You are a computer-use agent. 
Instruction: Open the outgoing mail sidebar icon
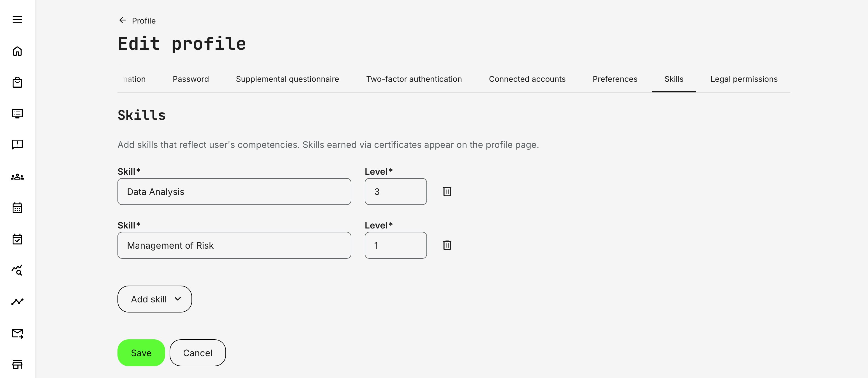point(17,333)
